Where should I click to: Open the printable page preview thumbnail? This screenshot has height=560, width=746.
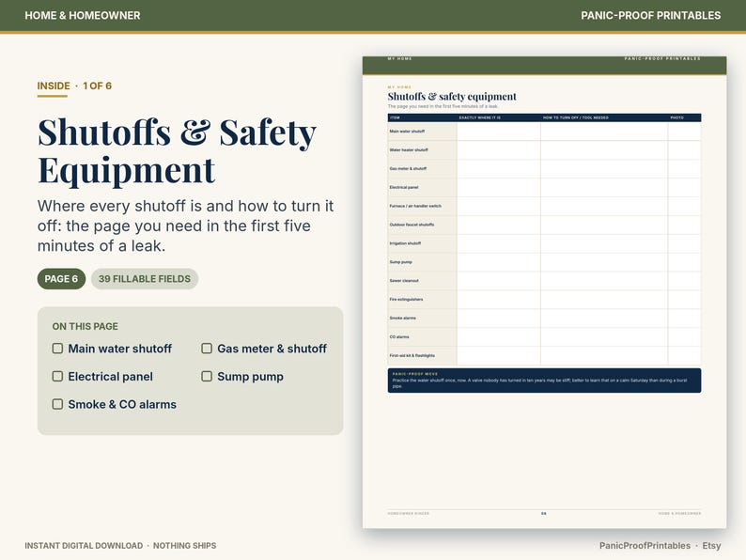coord(544,292)
